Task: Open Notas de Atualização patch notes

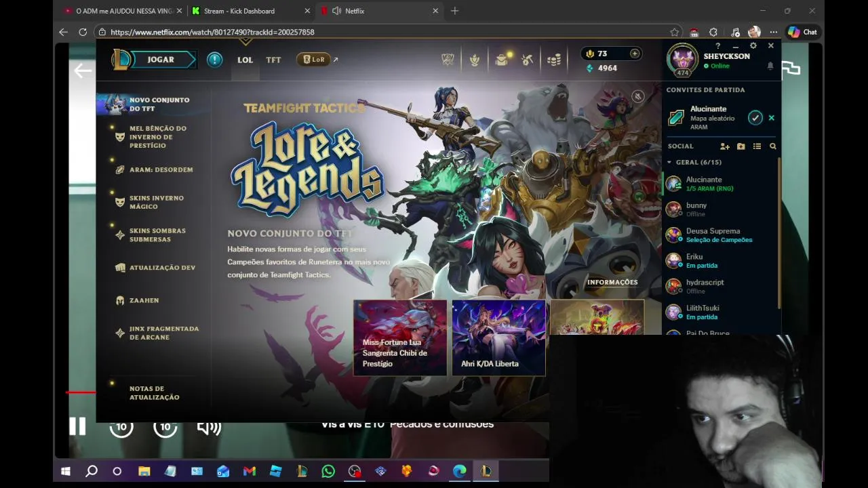Action: coord(154,393)
